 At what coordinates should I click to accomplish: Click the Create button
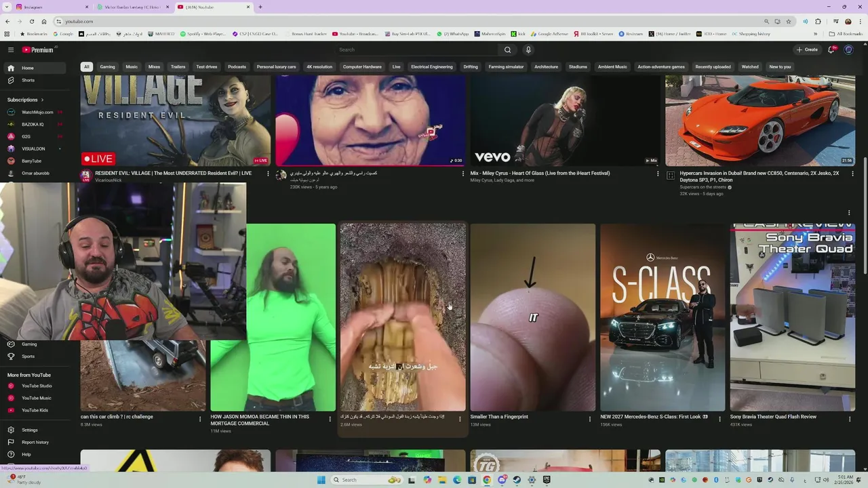[807, 49]
